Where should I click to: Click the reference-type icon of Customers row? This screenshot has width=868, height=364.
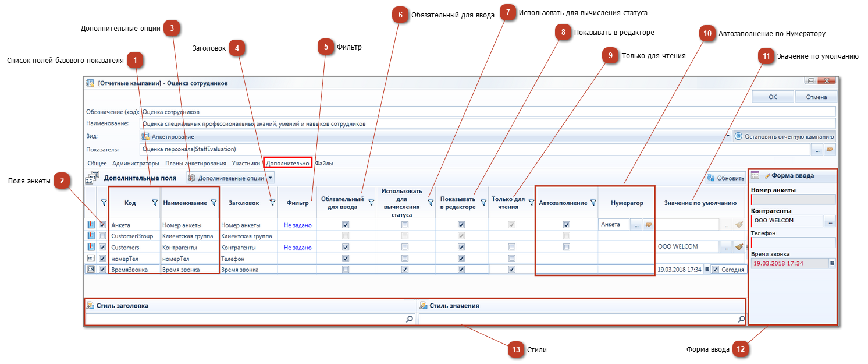(91, 247)
